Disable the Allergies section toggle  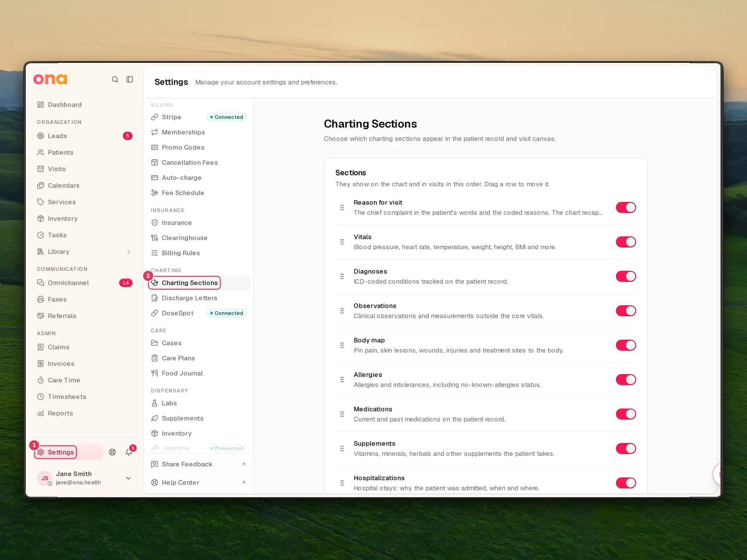pyautogui.click(x=626, y=380)
